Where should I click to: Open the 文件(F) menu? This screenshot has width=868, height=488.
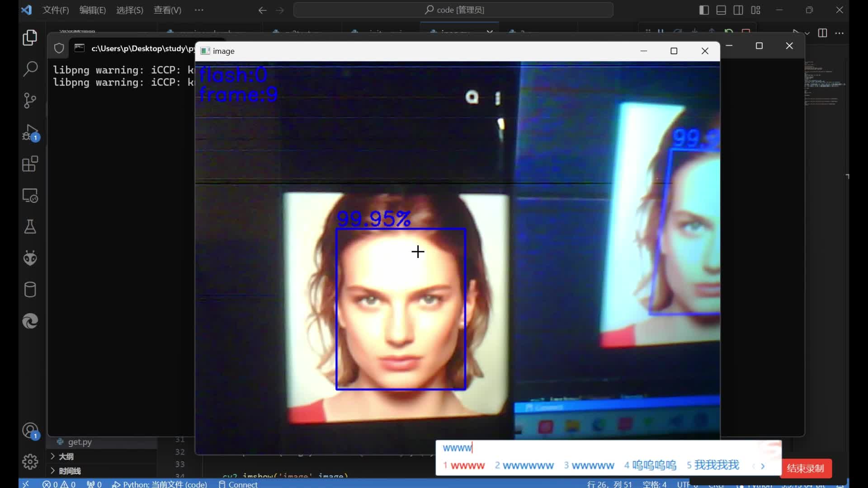pyautogui.click(x=56, y=10)
